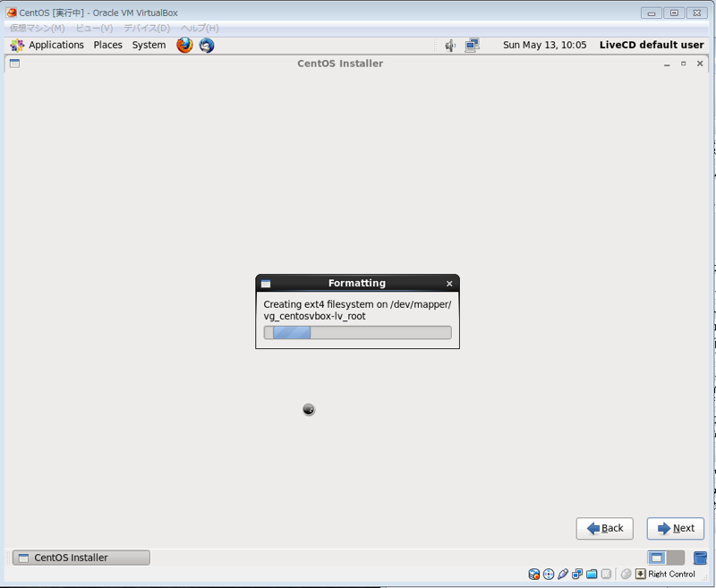Select CentOS Installer in the taskbar
The image size is (716, 588).
tap(81, 558)
